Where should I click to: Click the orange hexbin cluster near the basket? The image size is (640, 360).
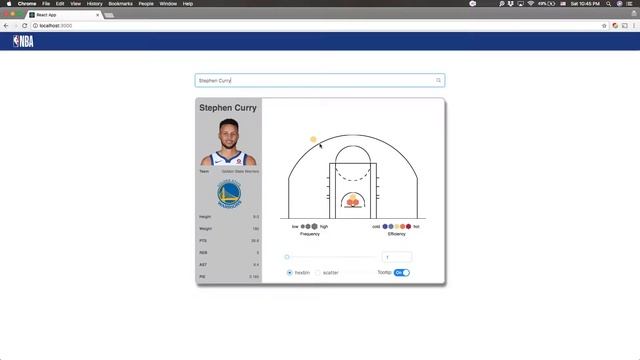tap(353, 201)
